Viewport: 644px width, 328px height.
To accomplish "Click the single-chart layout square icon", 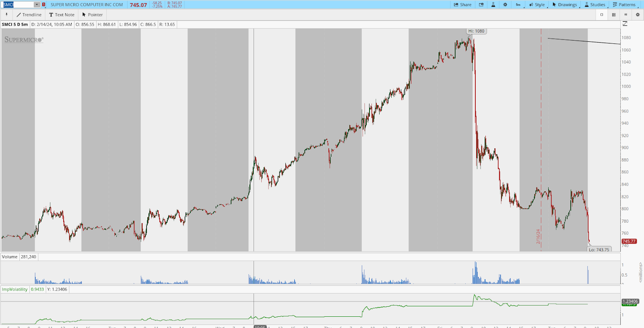I will (602, 14).
